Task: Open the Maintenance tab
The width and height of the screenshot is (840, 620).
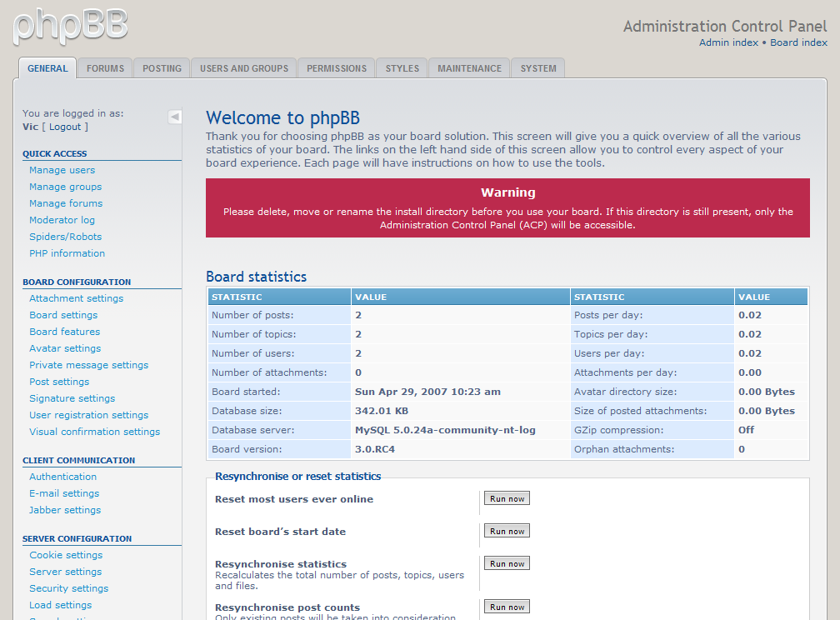Action: pos(469,68)
